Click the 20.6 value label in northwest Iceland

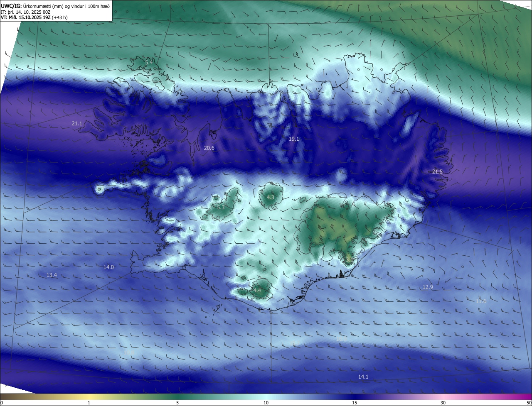tap(209, 148)
